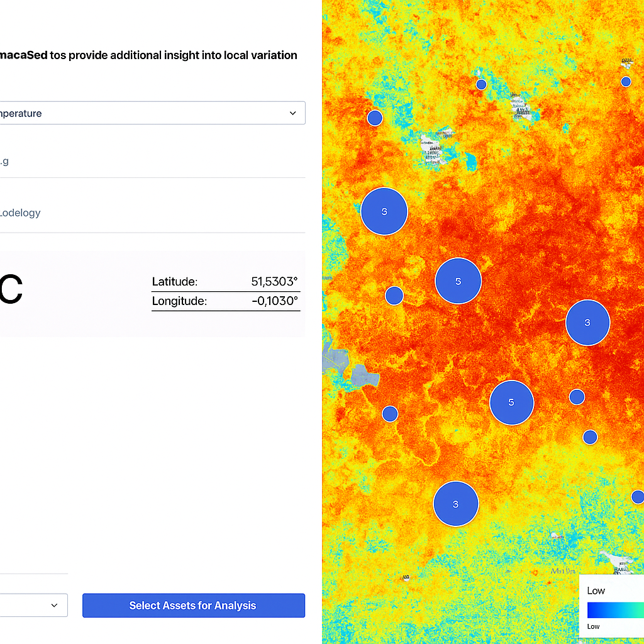Image resolution: width=644 pixels, height=644 pixels.
Task: Click the upper cluster marker showing 3
Action: coord(384,212)
